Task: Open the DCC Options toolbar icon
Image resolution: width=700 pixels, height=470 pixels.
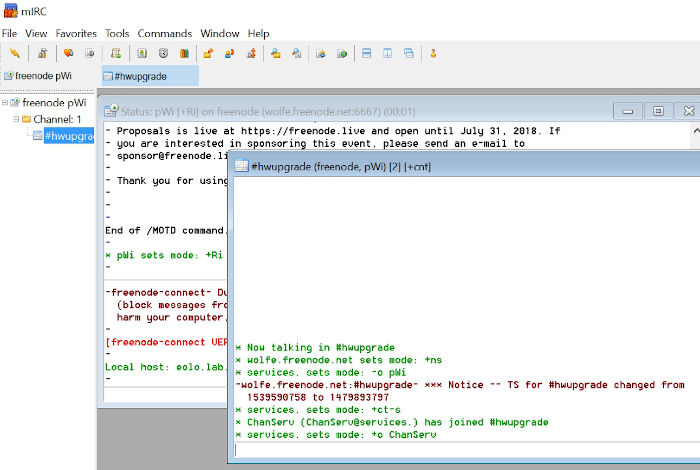Action: [x=251, y=54]
